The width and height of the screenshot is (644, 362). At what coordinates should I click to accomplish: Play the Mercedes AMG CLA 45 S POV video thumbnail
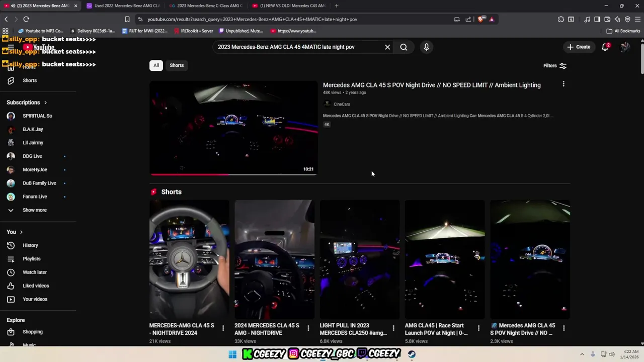pos(233,128)
